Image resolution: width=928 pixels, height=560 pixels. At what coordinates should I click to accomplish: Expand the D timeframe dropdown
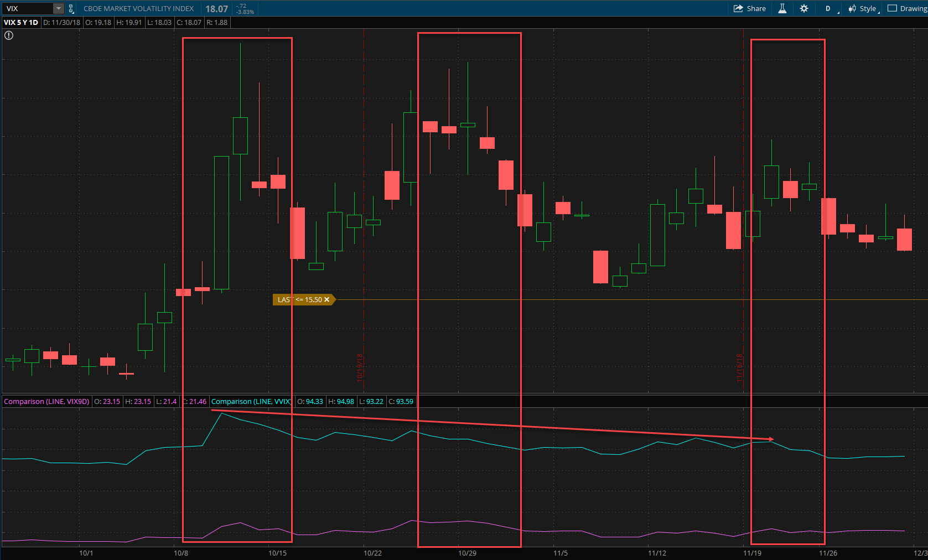[829, 8]
